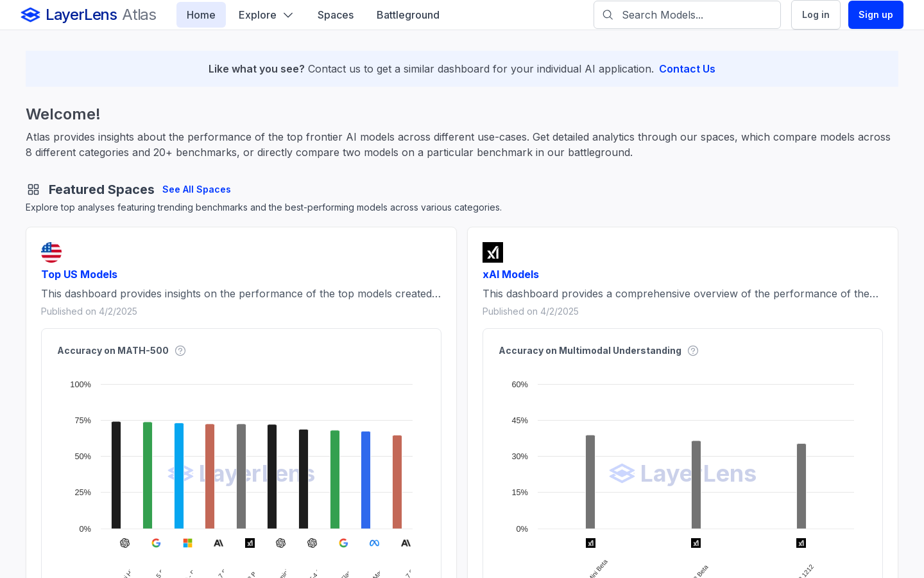Click the Log in button

816,15
